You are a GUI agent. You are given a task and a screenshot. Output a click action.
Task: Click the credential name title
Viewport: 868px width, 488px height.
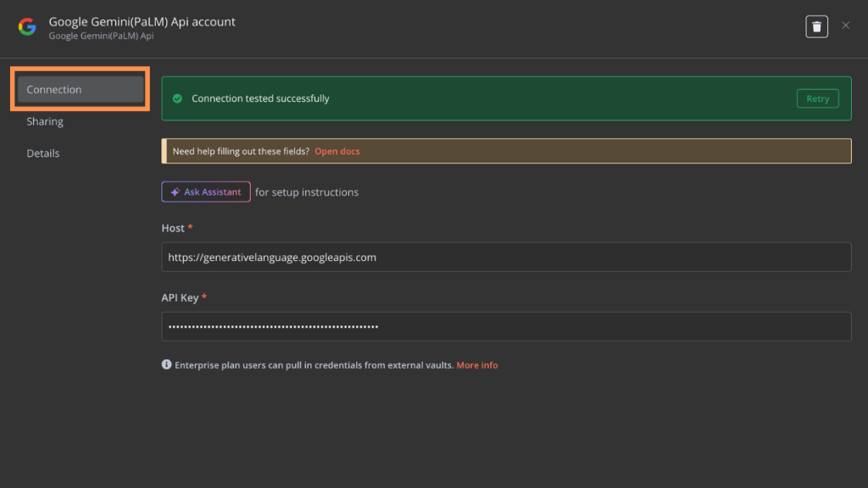coord(142,21)
